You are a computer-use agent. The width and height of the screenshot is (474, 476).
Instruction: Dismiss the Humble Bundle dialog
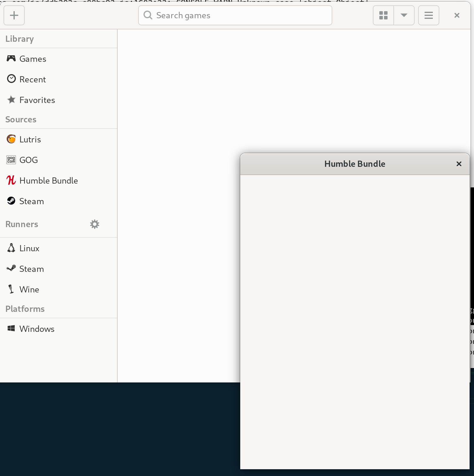459,164
